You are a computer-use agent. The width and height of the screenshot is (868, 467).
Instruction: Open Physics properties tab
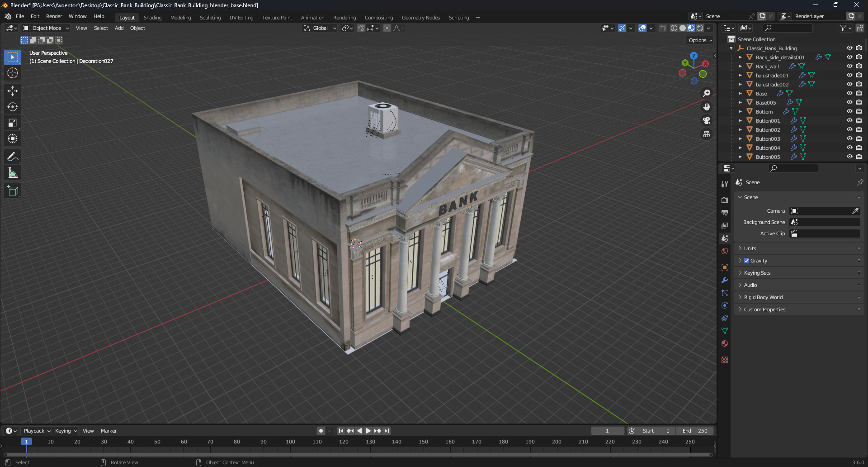(x=725, y=305)
